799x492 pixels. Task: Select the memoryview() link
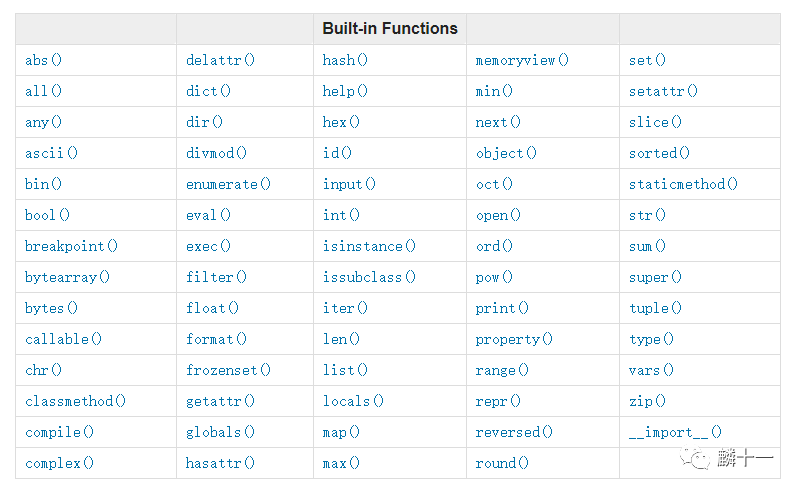[522, 60]
